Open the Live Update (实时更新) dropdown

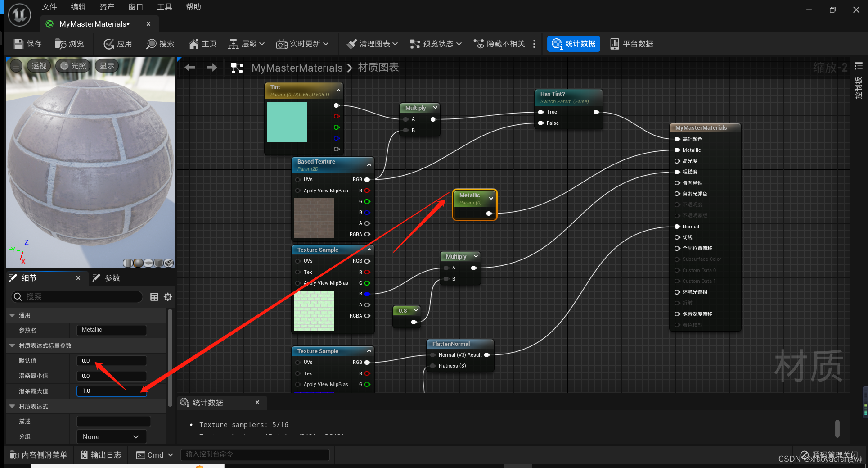(303, 44)
